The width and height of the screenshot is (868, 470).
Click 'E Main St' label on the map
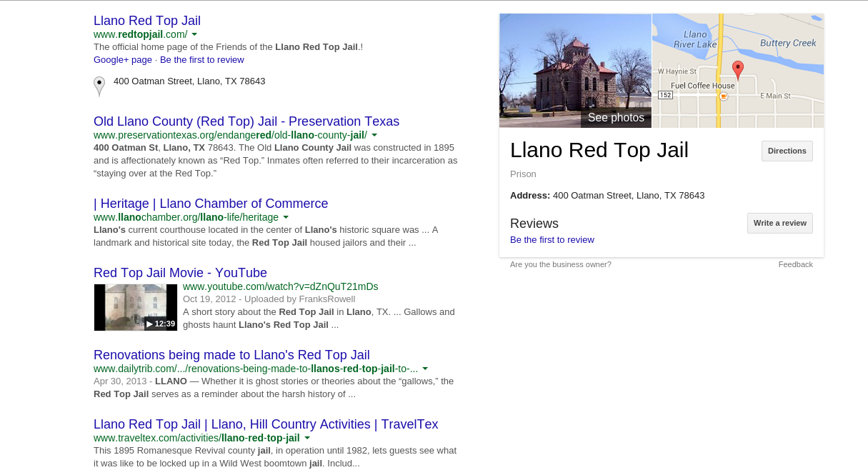tap(775, 96)
